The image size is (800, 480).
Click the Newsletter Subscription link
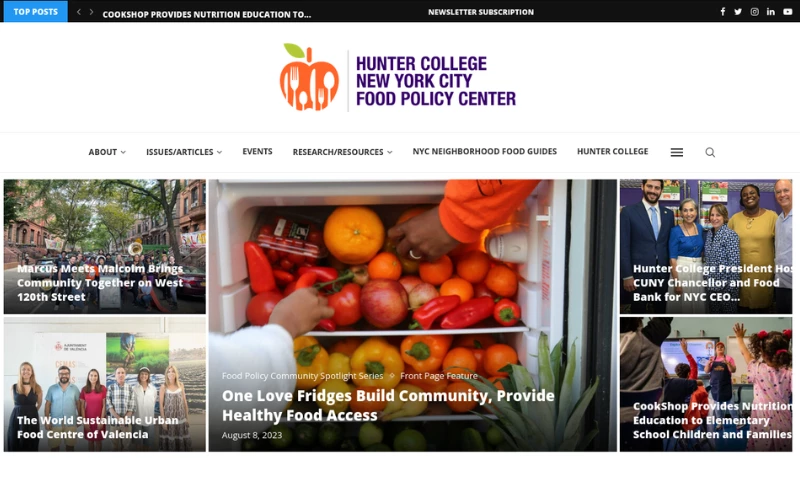pos(481,12)
